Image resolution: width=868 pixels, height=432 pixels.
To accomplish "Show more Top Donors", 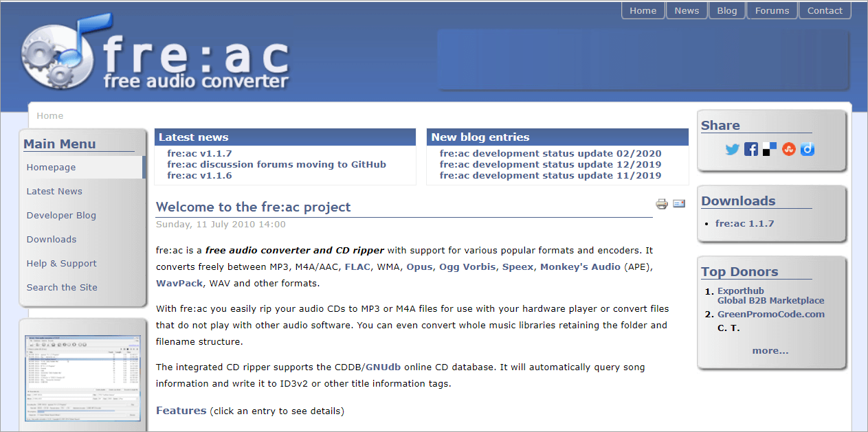I will tap(770, 350).
